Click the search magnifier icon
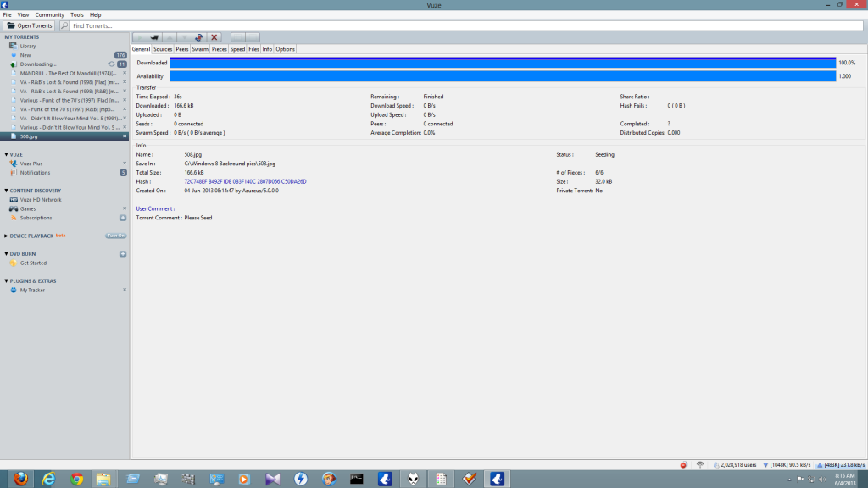 click(64, 25)
